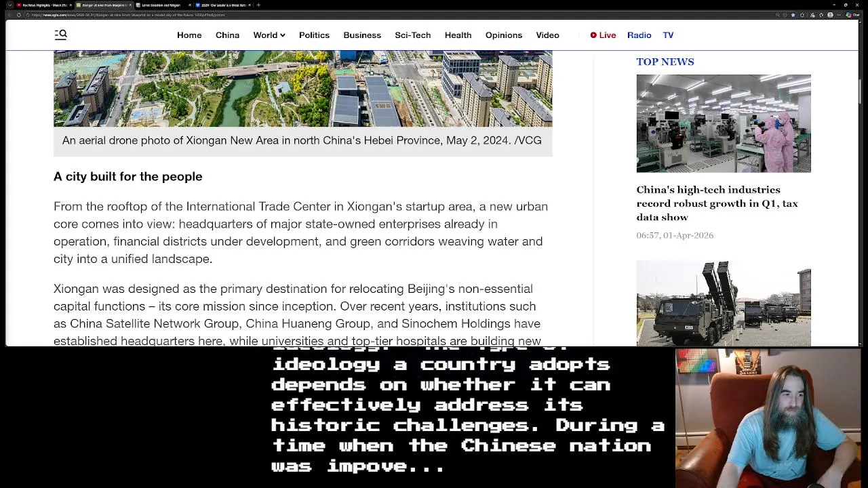Open the Business section
Viewport: 868px width, 488px height.
click(362, 35)
